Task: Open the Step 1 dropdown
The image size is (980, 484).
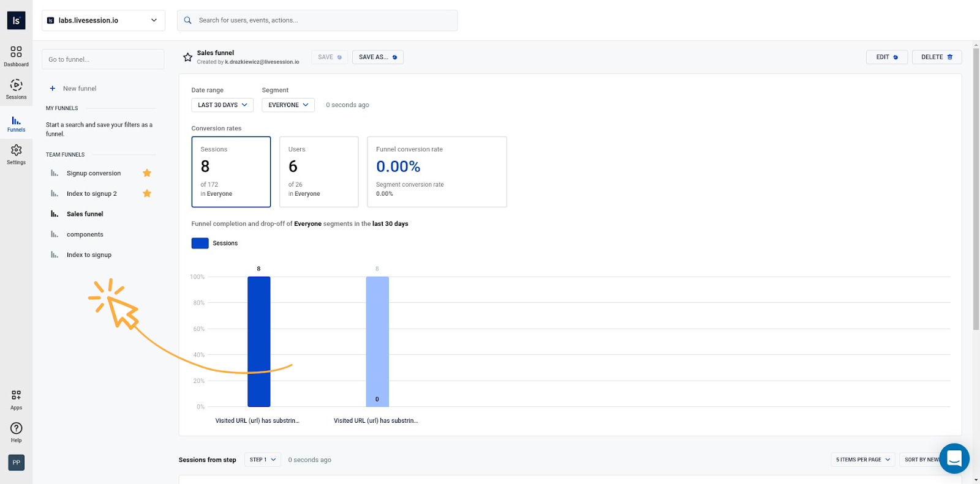Action: click(263, 460)
